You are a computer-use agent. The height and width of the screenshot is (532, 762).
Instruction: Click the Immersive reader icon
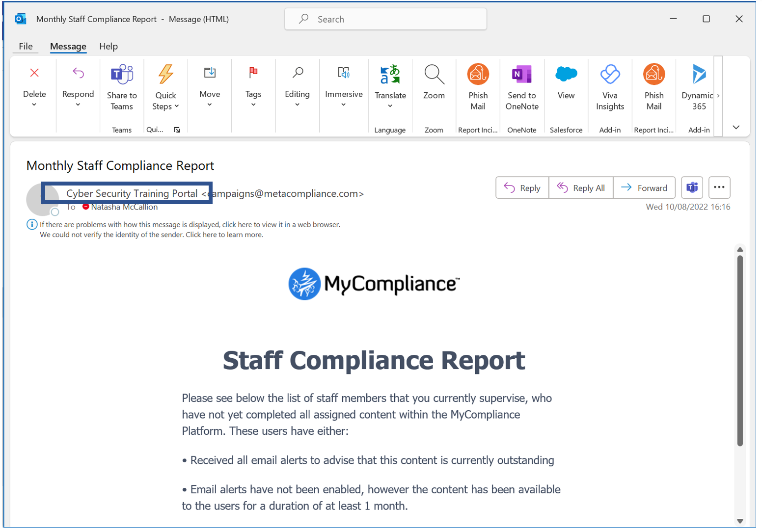coord(344,73)
